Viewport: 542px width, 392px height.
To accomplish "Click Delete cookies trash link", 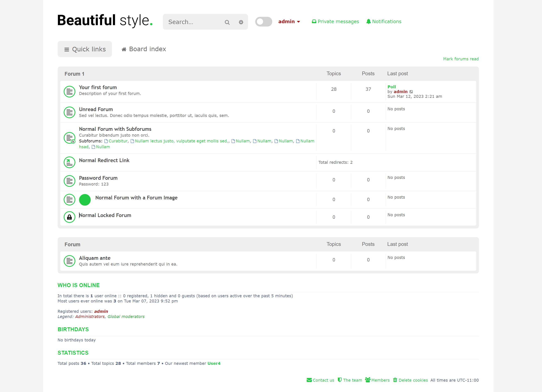I will click(410, 380).
